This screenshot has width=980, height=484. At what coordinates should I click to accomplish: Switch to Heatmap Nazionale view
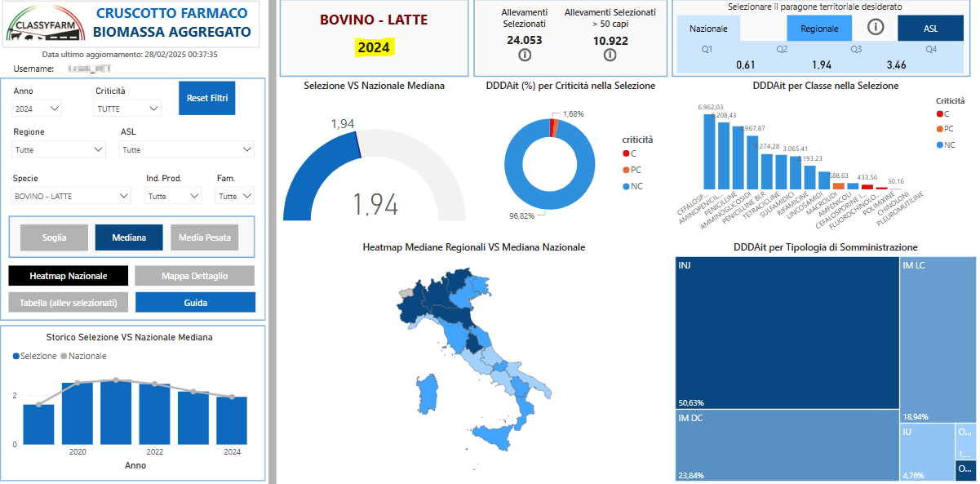[x=69, y=276]
